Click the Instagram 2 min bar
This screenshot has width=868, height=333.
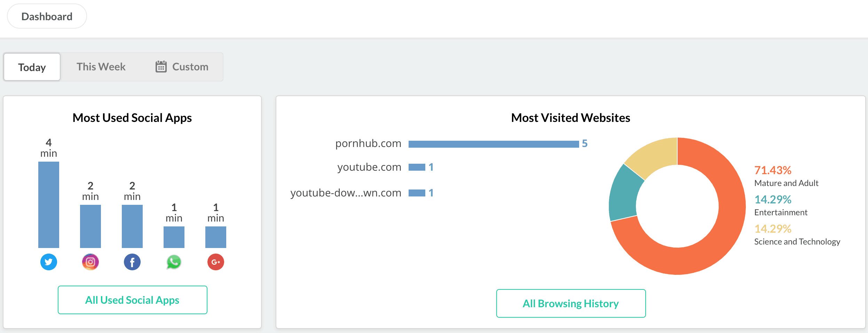[x=90, y=226]
